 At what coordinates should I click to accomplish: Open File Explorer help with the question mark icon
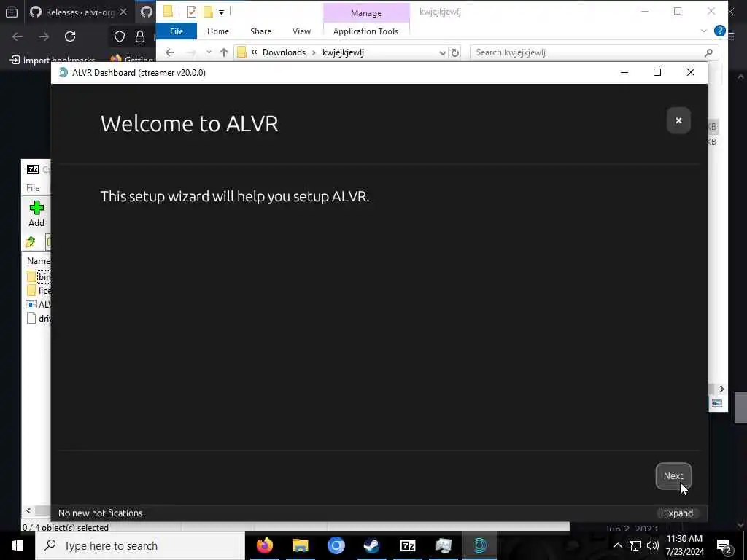719,31
